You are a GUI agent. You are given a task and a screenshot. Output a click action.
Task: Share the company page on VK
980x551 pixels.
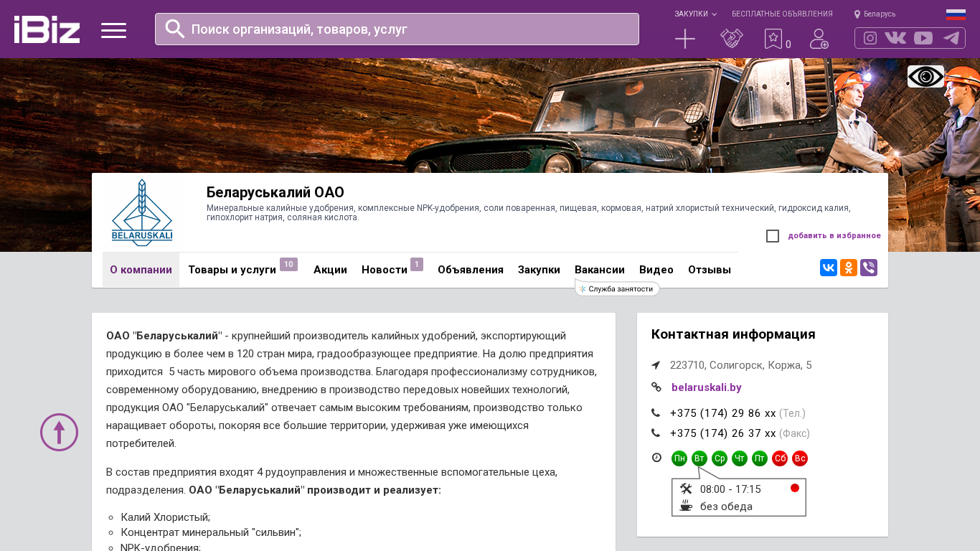pyautogui.click(x=829, y=268)
